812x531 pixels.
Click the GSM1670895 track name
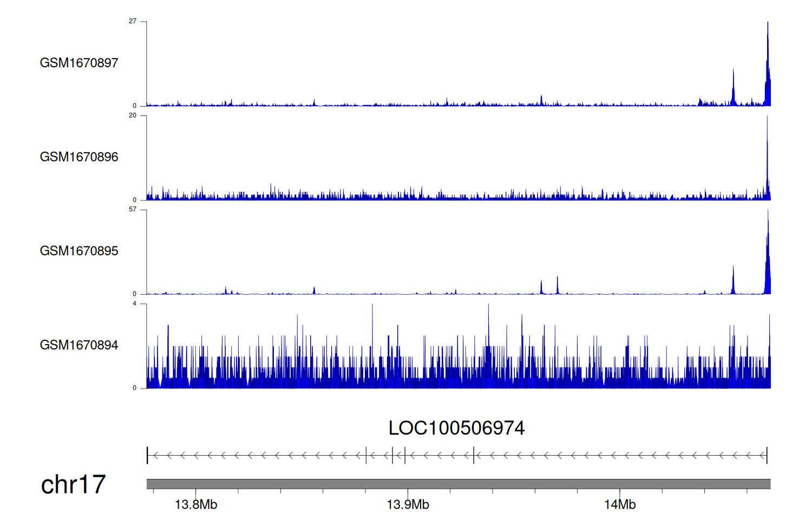(79, 251)
